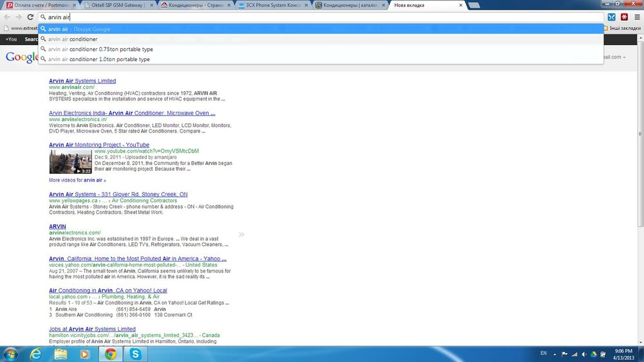Open taskbar clock showing 9:06 PM
The image size is (644, 362).
[x=623, y=354]
